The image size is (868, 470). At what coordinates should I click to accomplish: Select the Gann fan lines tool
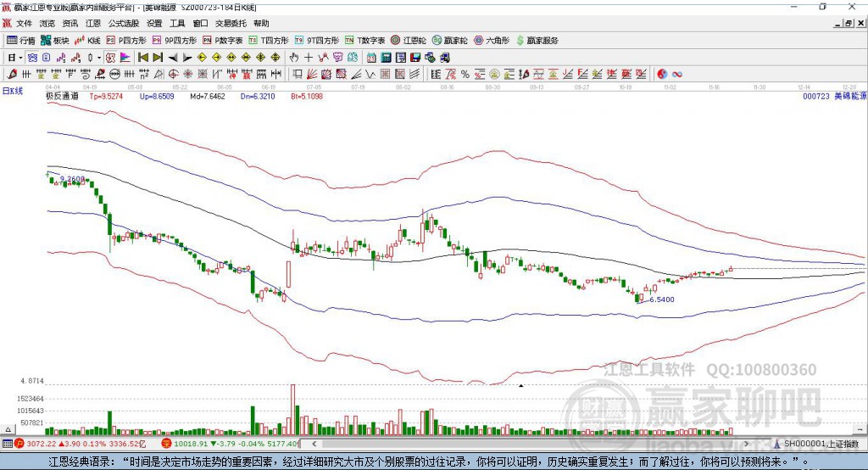click(312, 75)
